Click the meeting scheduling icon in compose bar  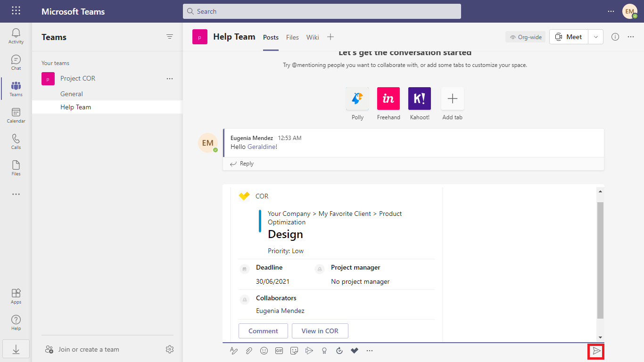coord(309,351)
